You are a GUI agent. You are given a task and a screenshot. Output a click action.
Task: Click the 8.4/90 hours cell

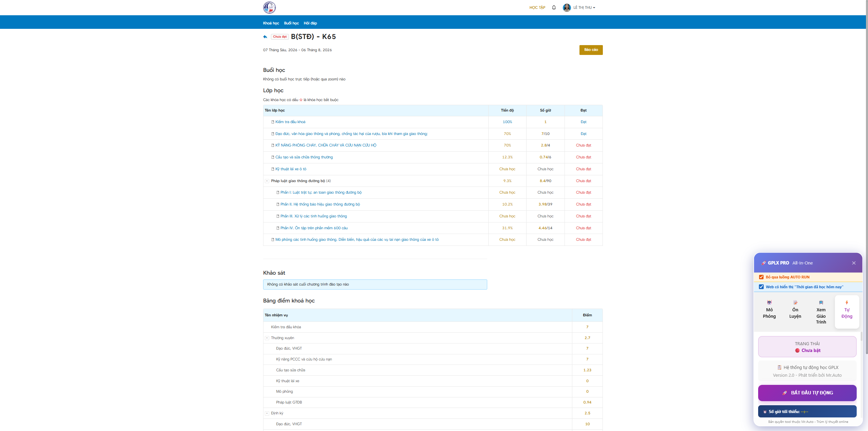tap(545, 181)
